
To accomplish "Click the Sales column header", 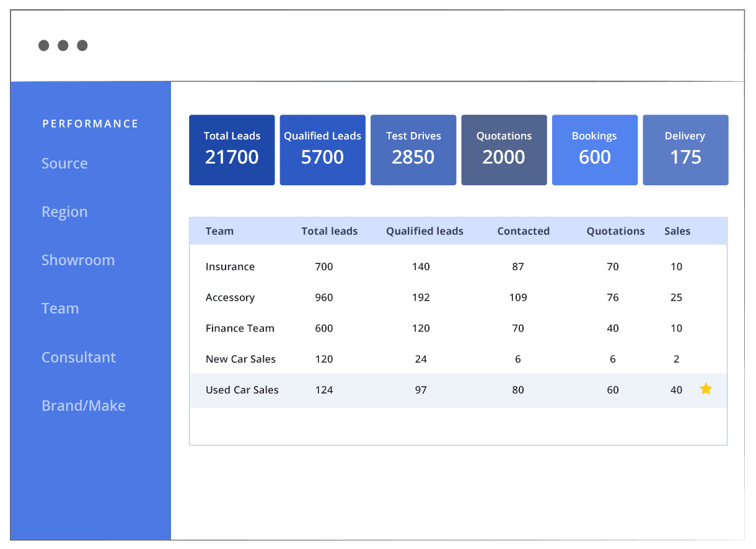I will [x=677, y=231].
